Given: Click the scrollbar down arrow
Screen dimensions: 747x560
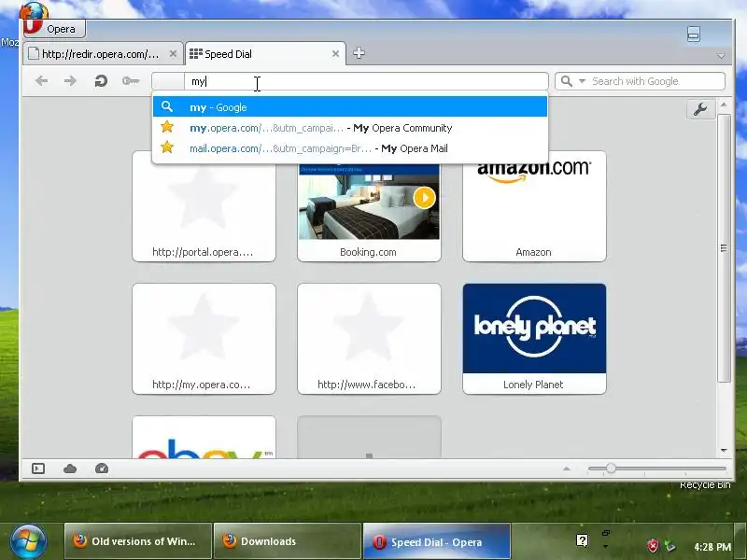Looking at the screenshot, I should tap(724, 451).
